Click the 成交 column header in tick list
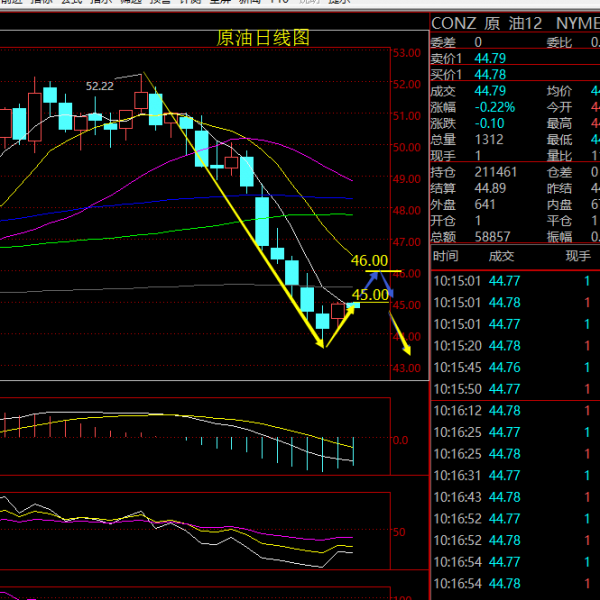The width and height of the screenshot is (600, 600). click(x=501, y=256)
